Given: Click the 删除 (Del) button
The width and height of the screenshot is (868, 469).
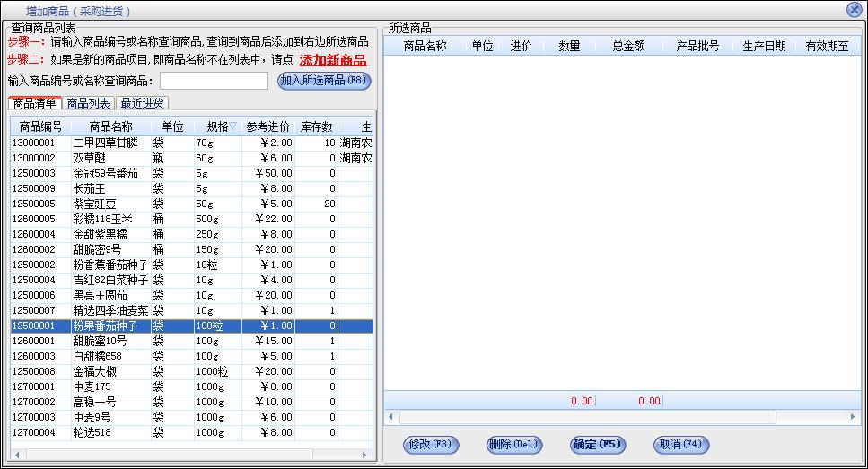Looking at the screenshot, I should click(513, 444).
